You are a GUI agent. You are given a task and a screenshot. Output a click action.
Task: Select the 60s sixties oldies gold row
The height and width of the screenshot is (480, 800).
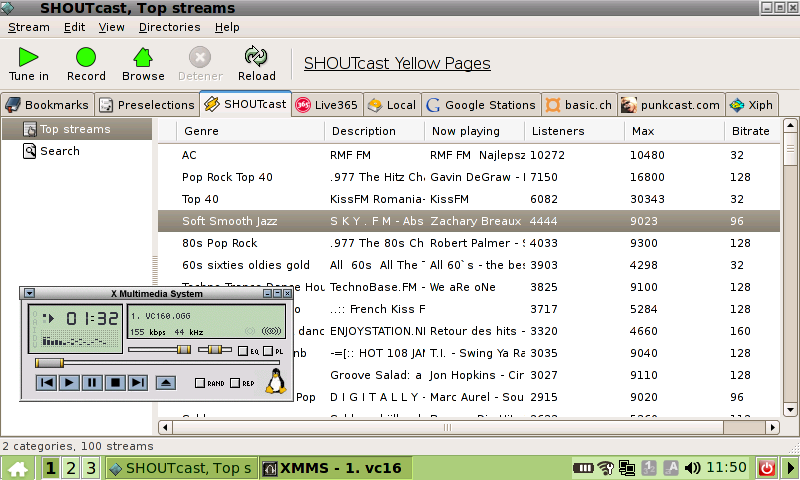469,265
